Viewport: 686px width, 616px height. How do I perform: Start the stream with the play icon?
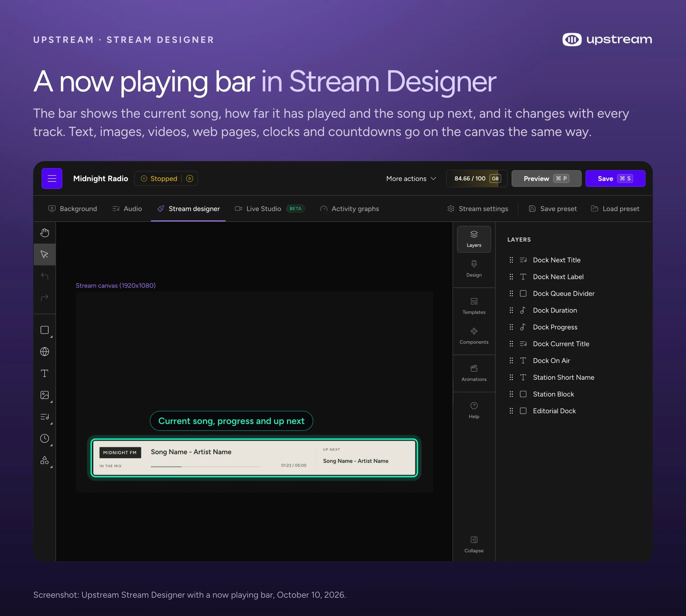[190, 178]
